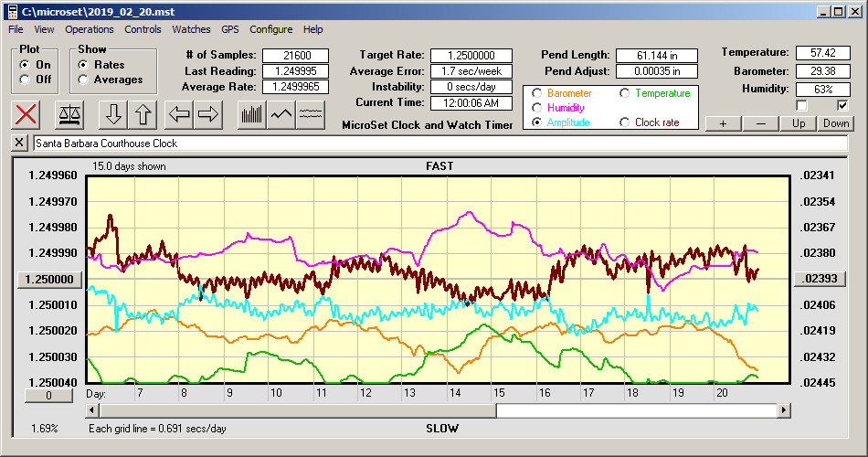Click the Temperature value field

pos(822,53)
